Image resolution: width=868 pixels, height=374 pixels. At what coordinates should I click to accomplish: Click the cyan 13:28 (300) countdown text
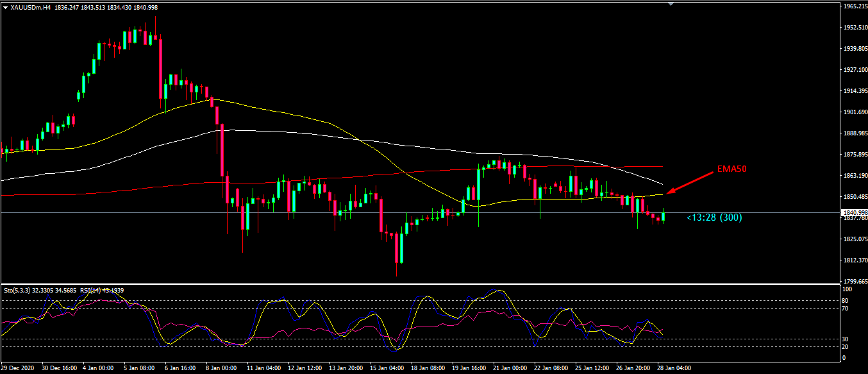(x=714, y=217)
